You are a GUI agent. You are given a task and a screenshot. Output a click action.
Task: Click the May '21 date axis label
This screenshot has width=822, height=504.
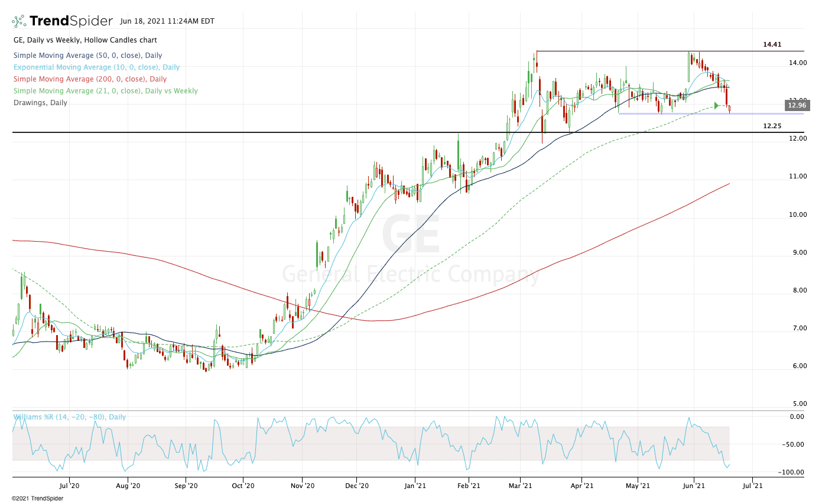[638, 486]
